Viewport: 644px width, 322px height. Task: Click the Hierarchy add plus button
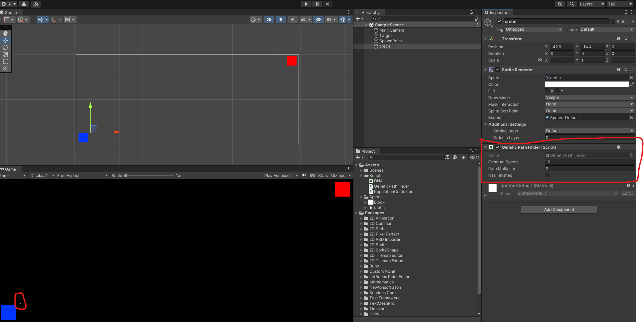[358, 19]
